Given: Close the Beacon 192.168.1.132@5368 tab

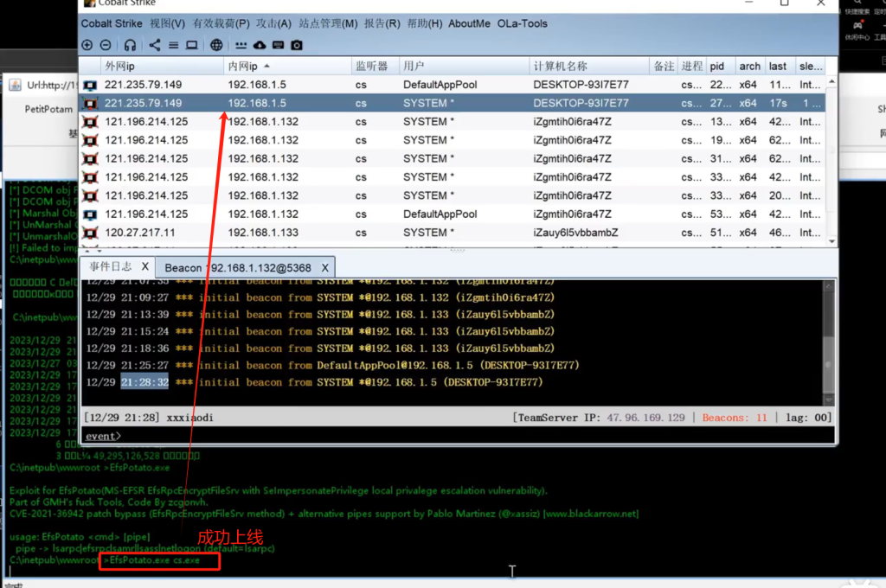Looking at the screenshot, I should [325, 268].
